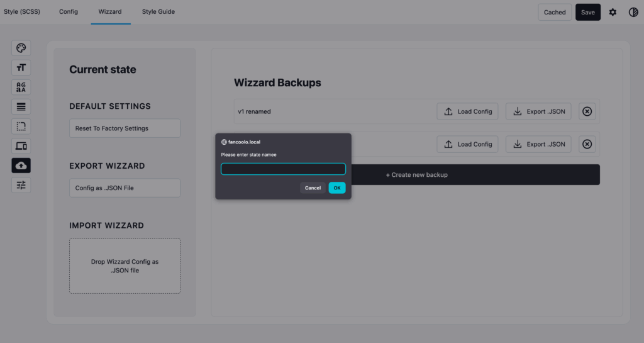Click the horizontal lines sidebar icon
This screenshot has width=644, height=343.
pos(21,107)
